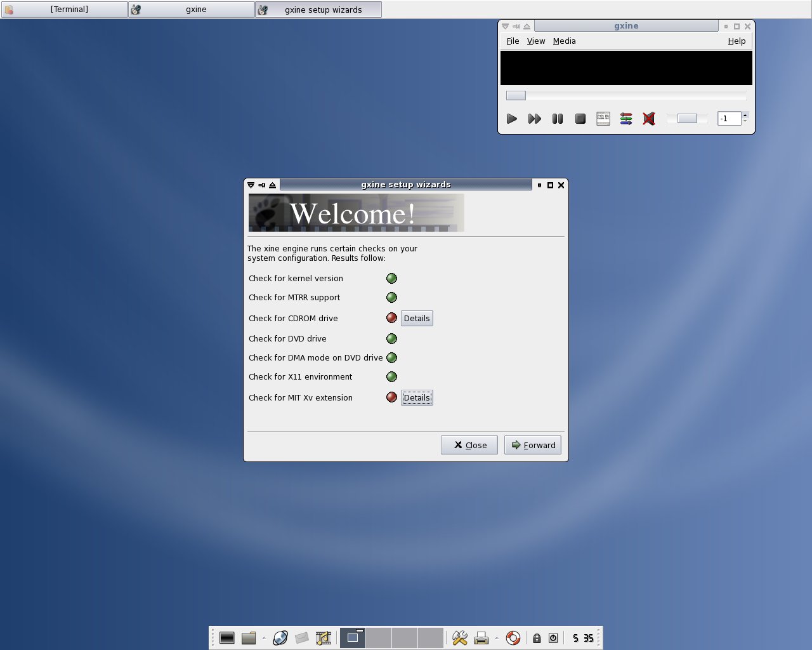This screenshot has width=812, height=650.
Task: Toggle the mute speaker icon in gxine
Action: click(x=648, y=119)
